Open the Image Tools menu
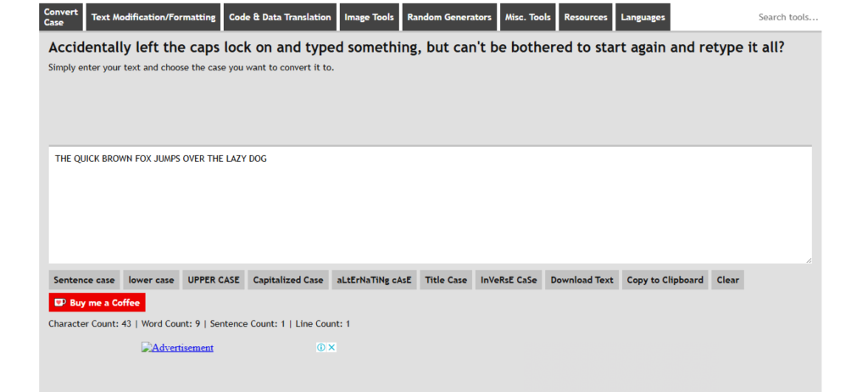The height and width of the screenshot is (392, 868). pyautogui.click(x=370, y=17)
